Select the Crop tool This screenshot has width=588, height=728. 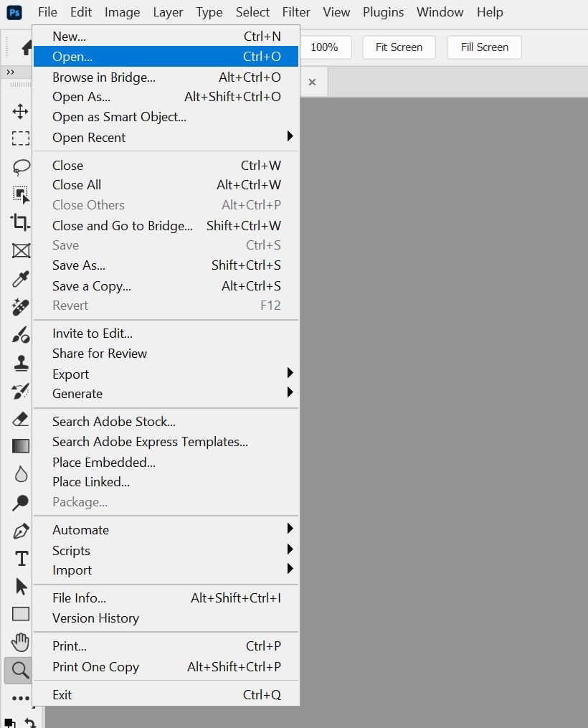(20, 222)
